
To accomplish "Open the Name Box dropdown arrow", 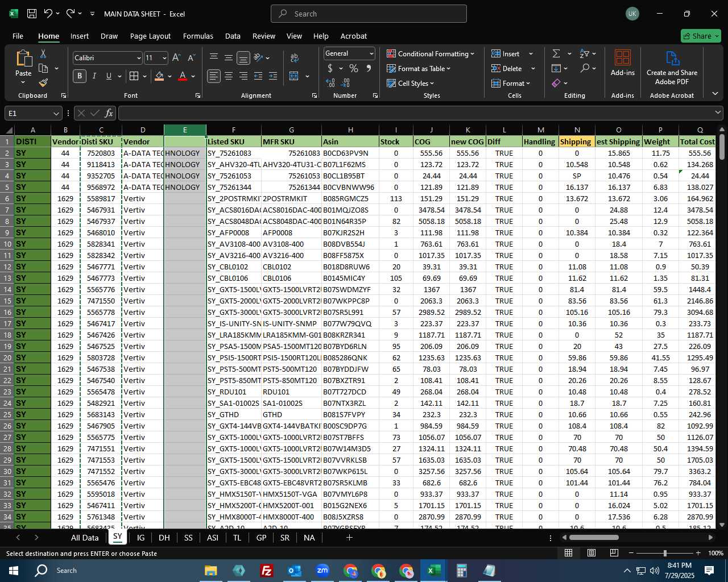I will tap(56, 113).
